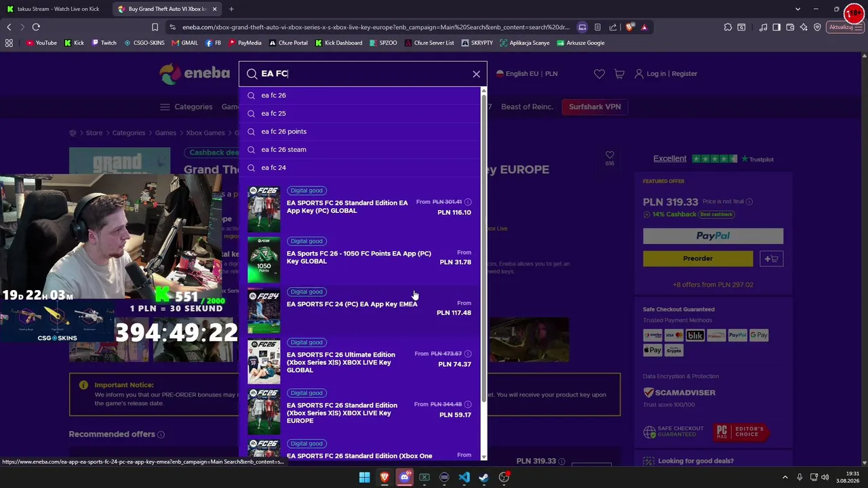
Task: Open FC 26 Standard Edition Xbox LIVE Key EUROPE
Action: point(360,411)
